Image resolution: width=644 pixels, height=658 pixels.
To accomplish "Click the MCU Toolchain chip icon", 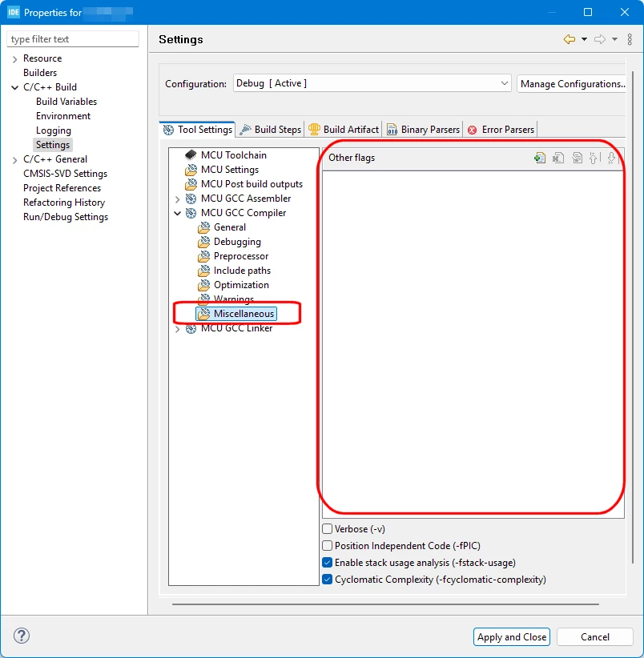I will 191,154.
